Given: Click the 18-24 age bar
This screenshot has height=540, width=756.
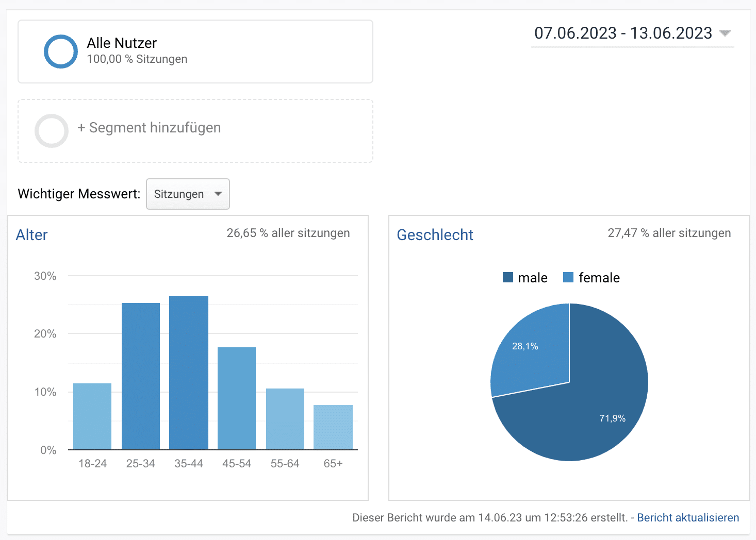Looking at the screenshot, I should (x=92, y=416).
